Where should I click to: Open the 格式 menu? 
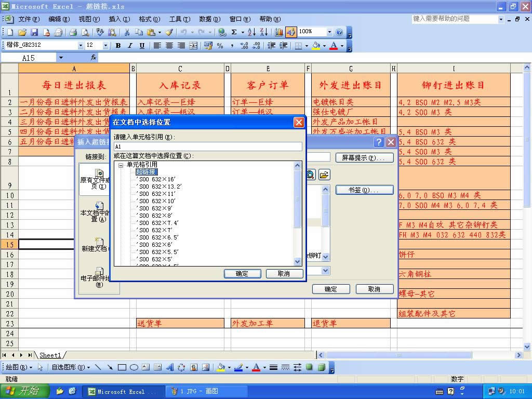[150, 19]
